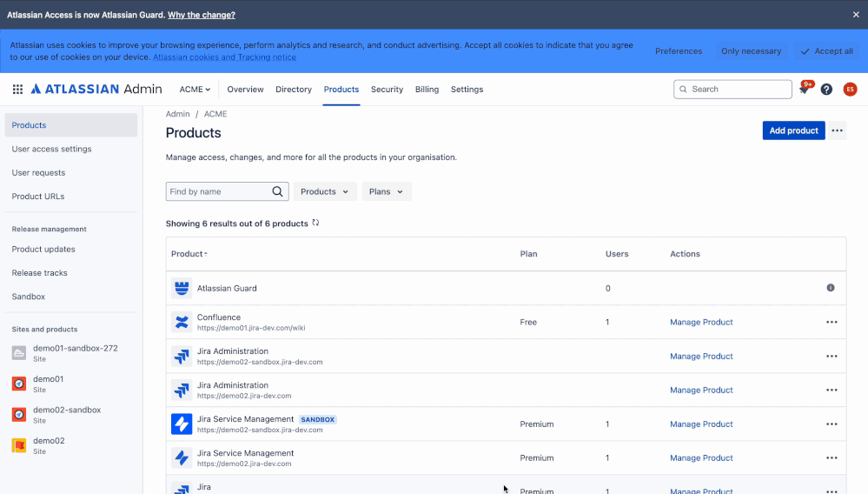
Task: Select the demo02 site icon in sidebar
Action: [19, 445]
